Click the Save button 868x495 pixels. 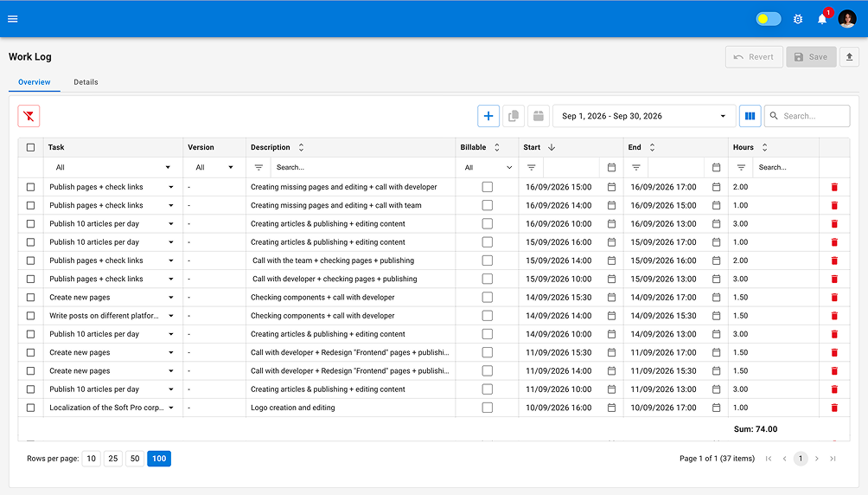(811, 56)
